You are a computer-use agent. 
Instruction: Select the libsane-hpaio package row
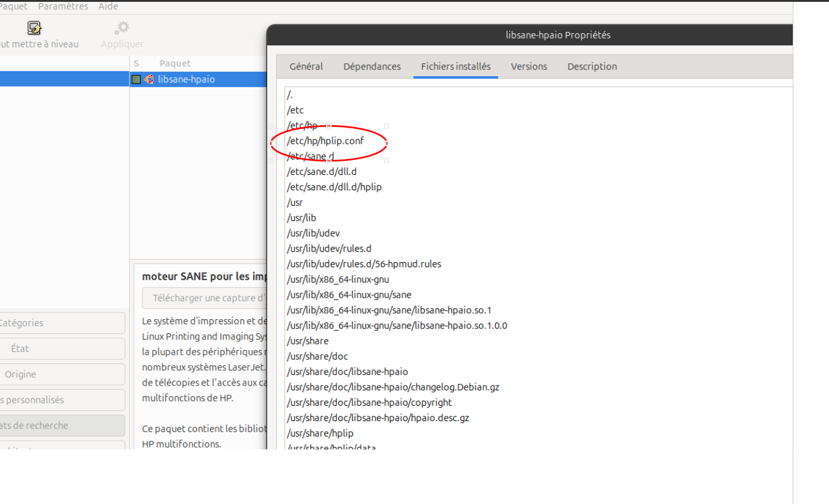[x=198, y=79]
